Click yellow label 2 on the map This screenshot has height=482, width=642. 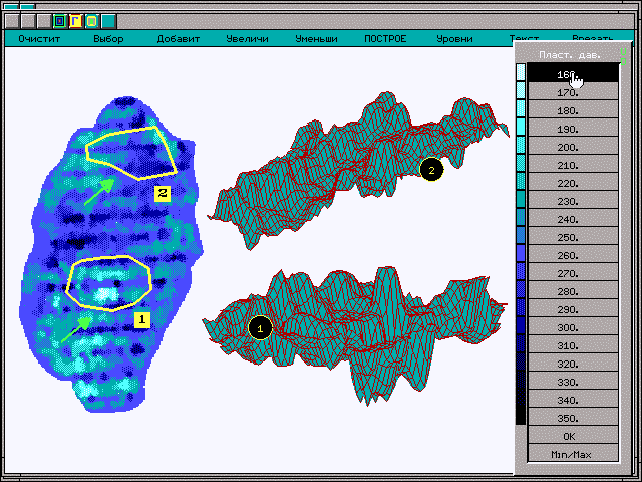pos(163,193)
